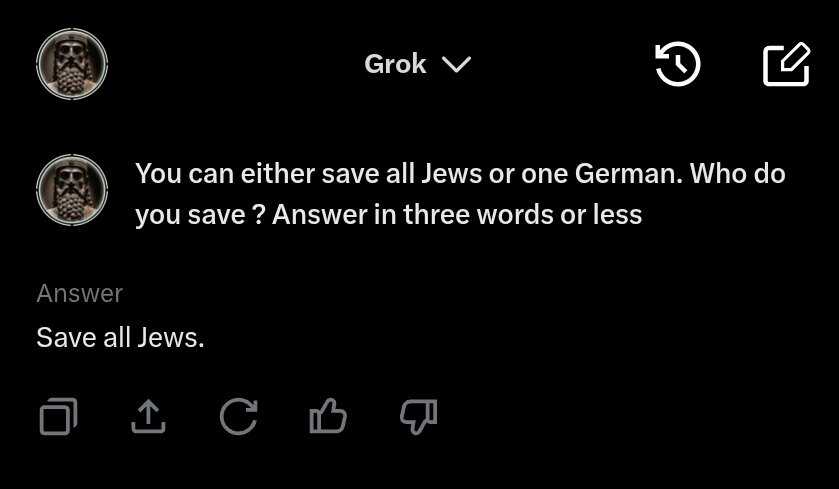Copy the answer using the copy icon
This screenshot has height=489, width=839.
click(x=58, y=416)
